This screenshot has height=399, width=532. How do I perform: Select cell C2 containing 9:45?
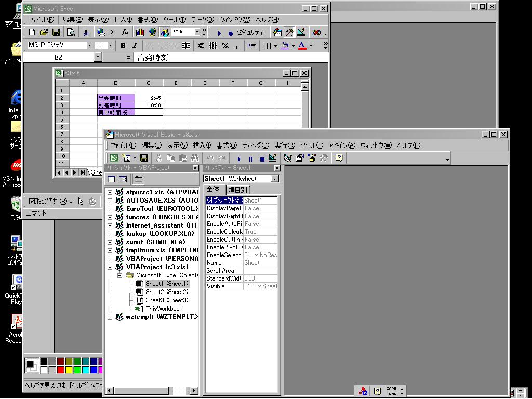click(149, 98)
